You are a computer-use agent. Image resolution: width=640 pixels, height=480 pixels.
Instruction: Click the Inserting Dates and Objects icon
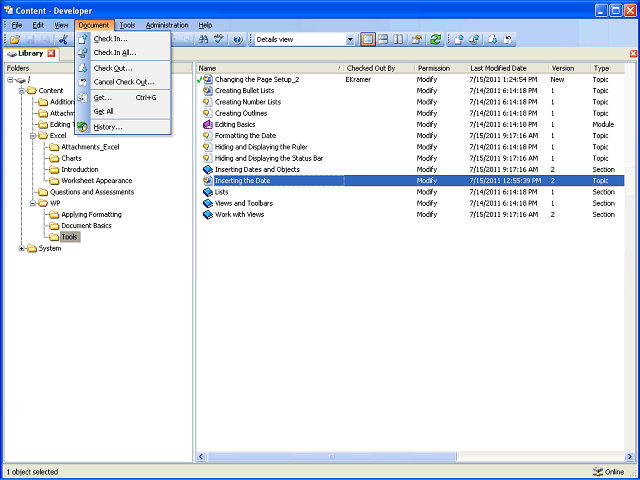(x=208, y=169)
